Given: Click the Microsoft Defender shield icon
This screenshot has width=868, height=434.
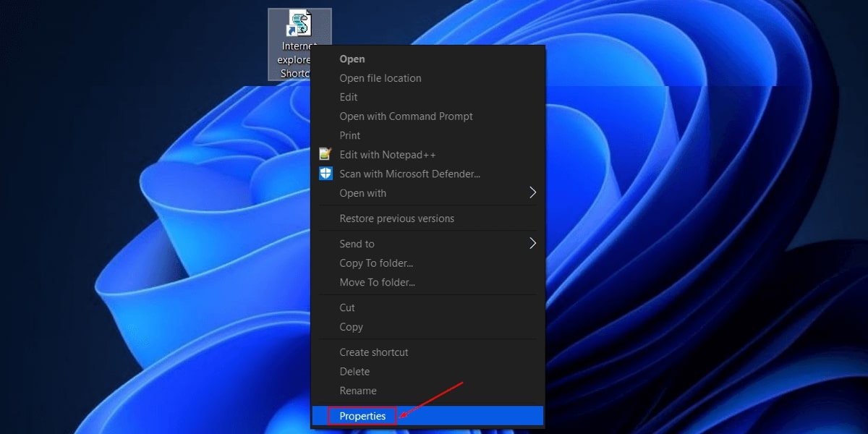Looking at the screenshot, I should click(x=325, y=174).
